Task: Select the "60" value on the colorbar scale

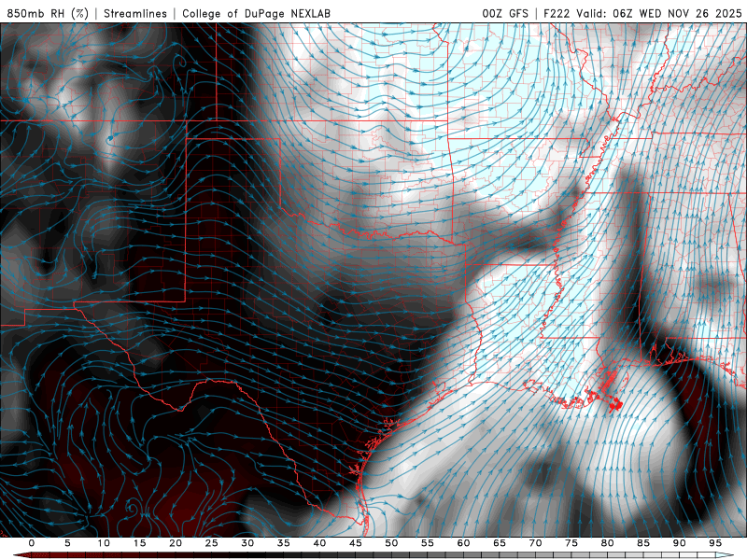Action: (463, 543)
